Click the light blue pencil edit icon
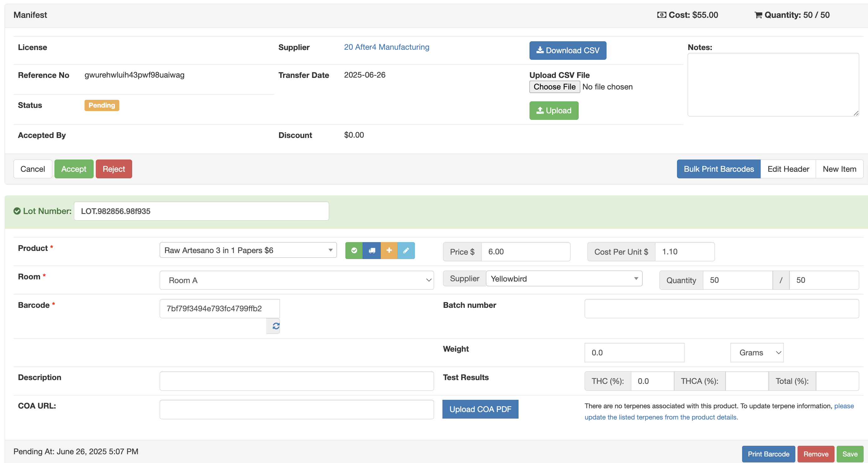 point(406,251)
